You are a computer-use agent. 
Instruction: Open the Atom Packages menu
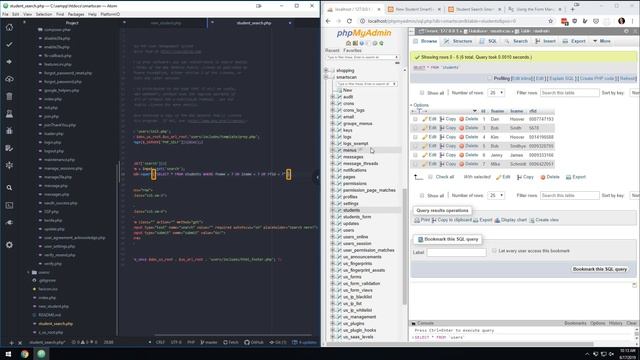point(76,14)
